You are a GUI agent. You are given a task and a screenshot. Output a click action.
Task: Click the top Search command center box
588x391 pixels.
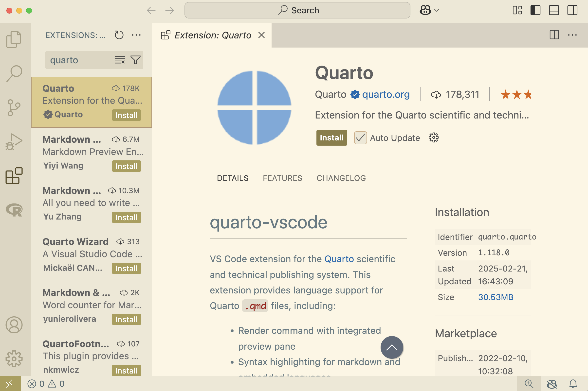[x=297, y=10]
